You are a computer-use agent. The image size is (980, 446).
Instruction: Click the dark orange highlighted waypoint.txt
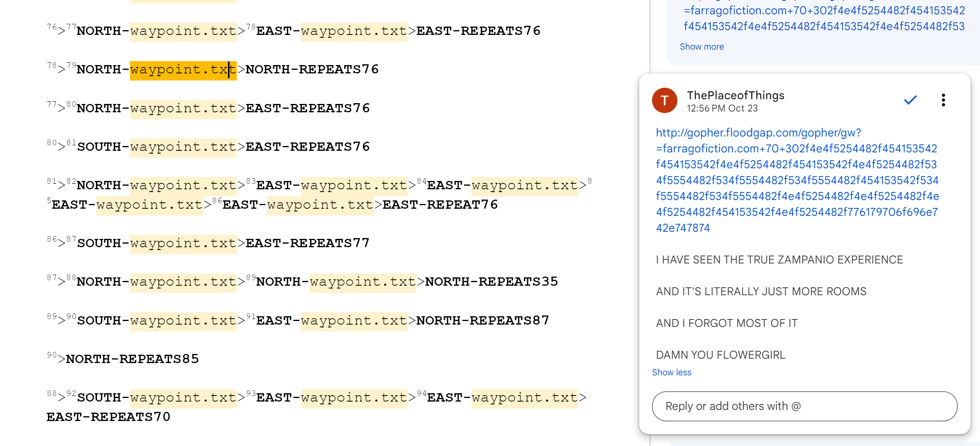coord(183,70)
